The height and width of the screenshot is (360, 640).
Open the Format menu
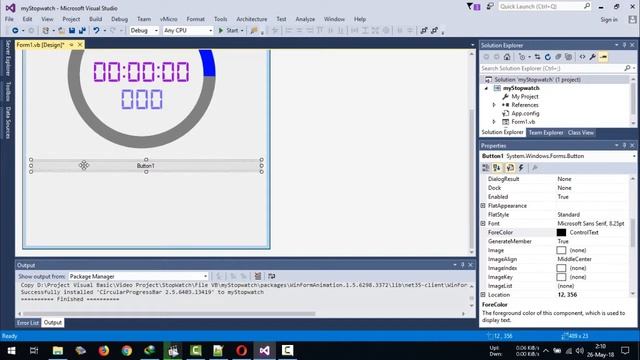tap(196, 19)
